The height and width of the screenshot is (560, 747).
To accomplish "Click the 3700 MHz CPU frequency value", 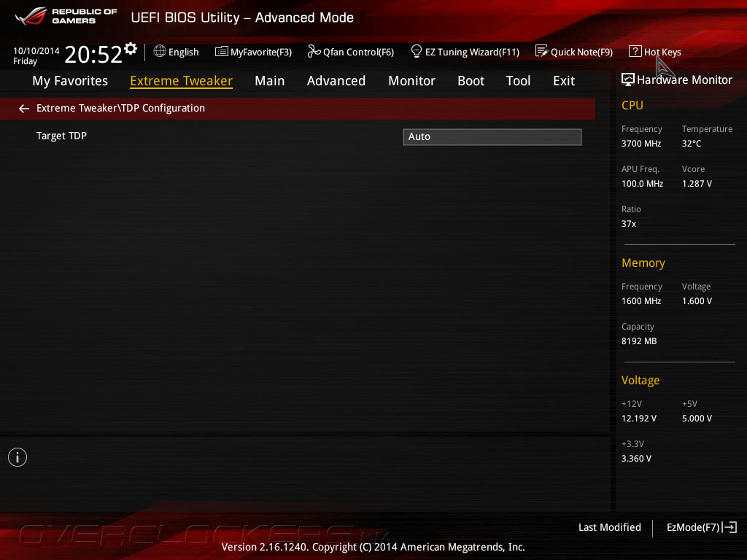I will (x=641, y=144).
